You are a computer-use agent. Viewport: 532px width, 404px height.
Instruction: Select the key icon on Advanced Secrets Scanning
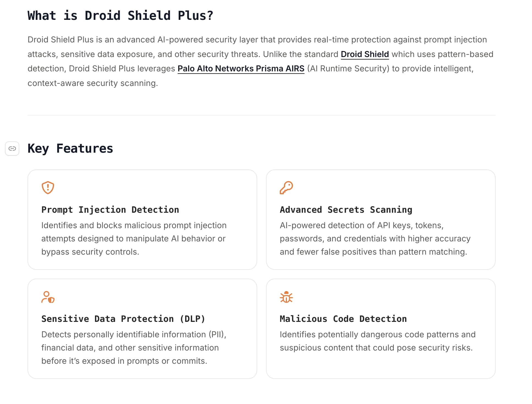click(x=286, y=188)
